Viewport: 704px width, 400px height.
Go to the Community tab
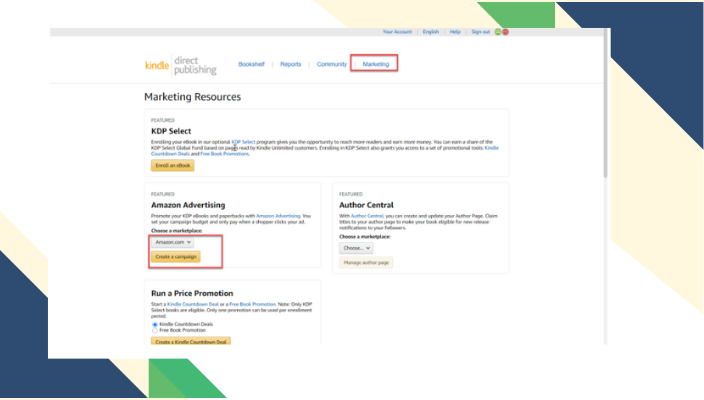point(332,64)
